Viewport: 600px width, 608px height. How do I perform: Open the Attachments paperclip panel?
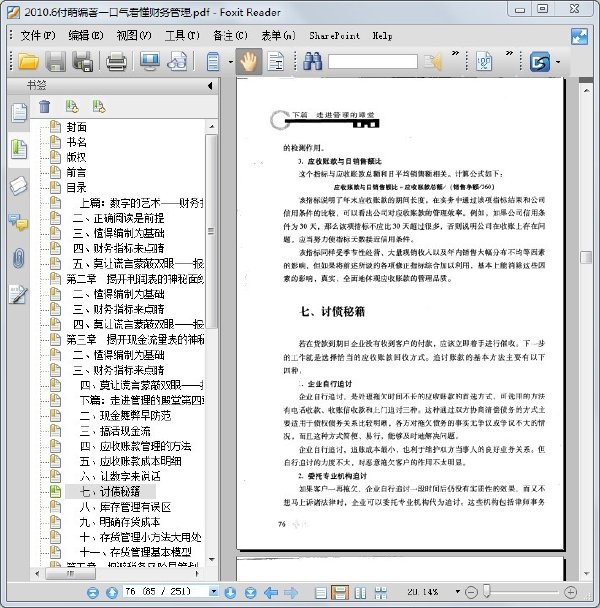point(18,258)
